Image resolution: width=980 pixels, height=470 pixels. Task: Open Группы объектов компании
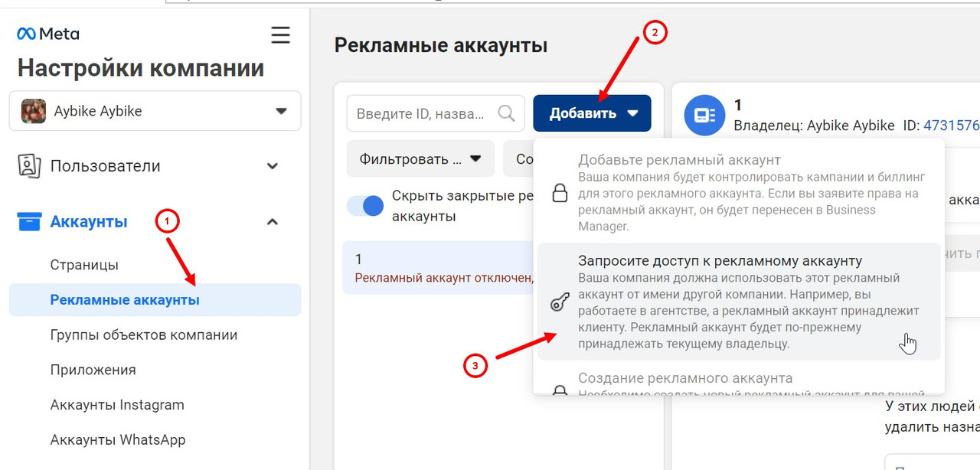[144, 335]
